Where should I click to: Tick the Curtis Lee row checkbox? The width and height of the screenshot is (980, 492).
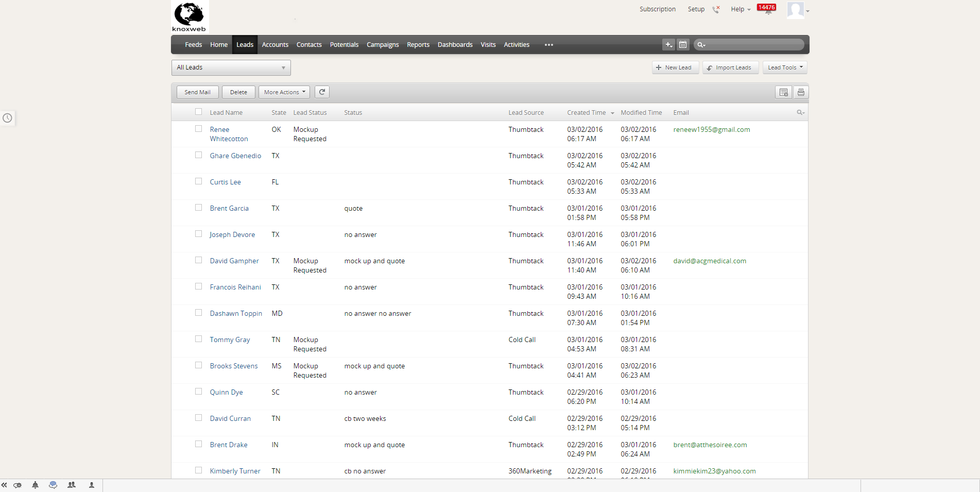198,181
